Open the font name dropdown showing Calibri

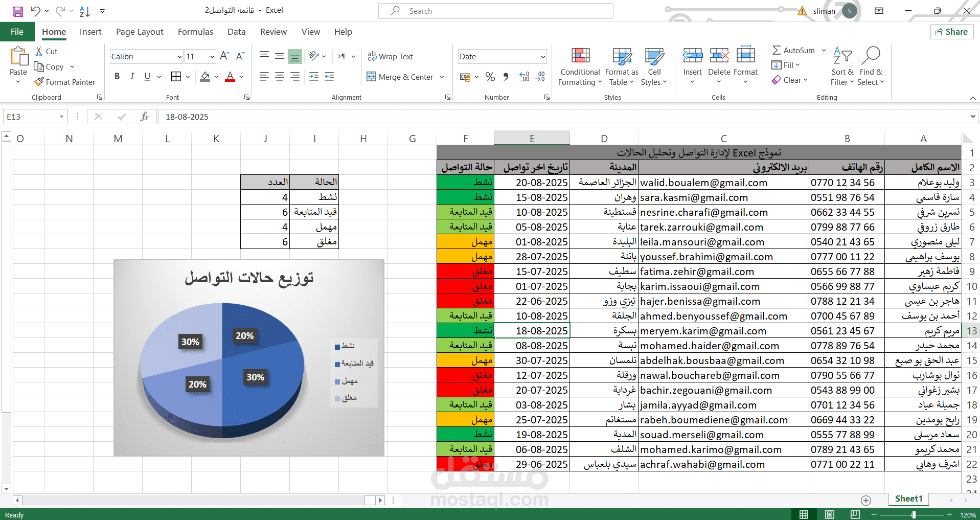click(x=179, y=57)
